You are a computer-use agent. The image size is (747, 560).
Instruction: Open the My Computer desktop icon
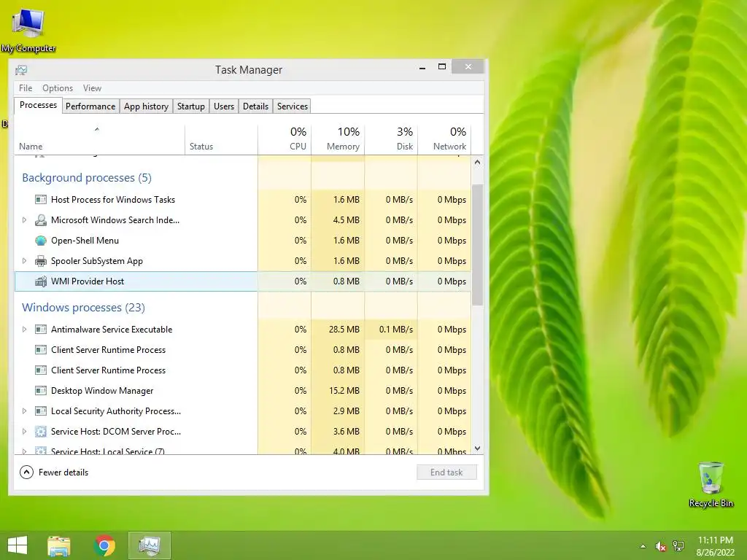coord(28,29)
